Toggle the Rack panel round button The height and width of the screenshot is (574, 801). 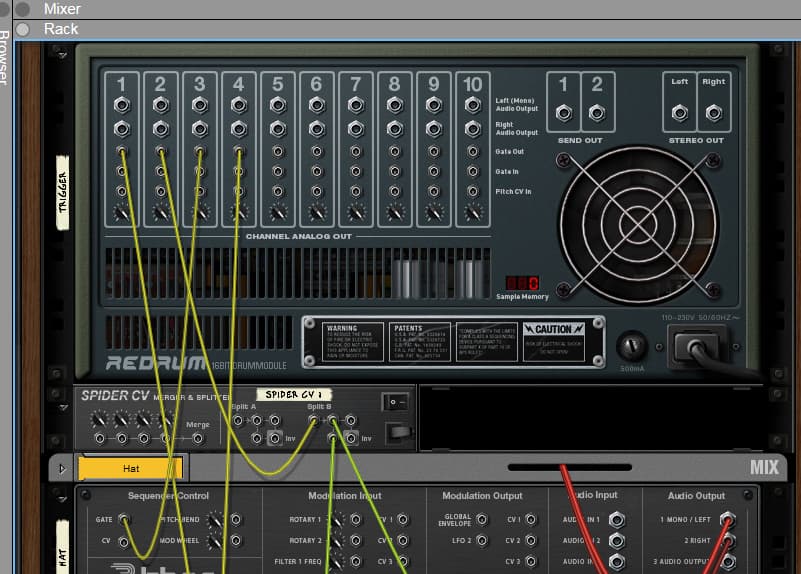[22, 29]
